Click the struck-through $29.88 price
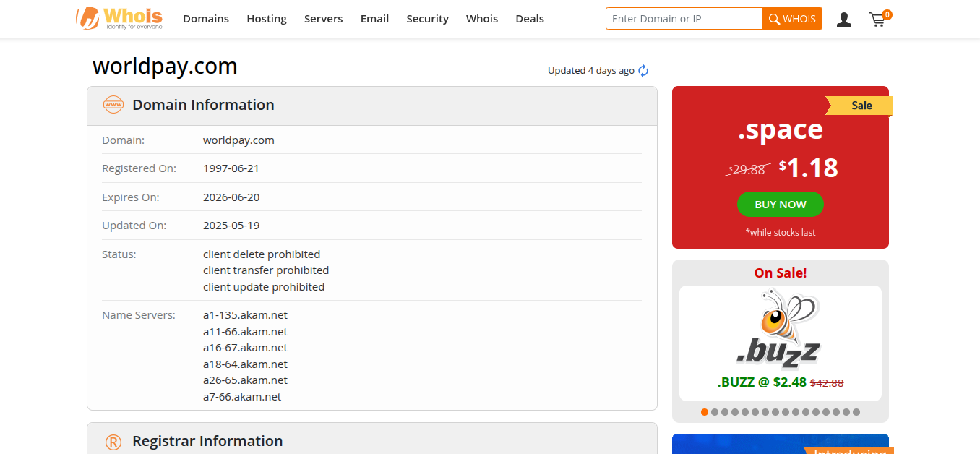The image size is (980, 454). point(747,170)
